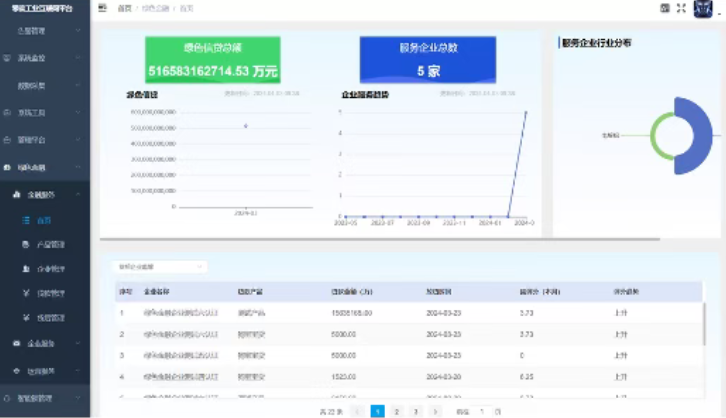Click the horizontal scrollbar below the charts
The height and width of the screenshot is (418, 726).
click(380, 239)
